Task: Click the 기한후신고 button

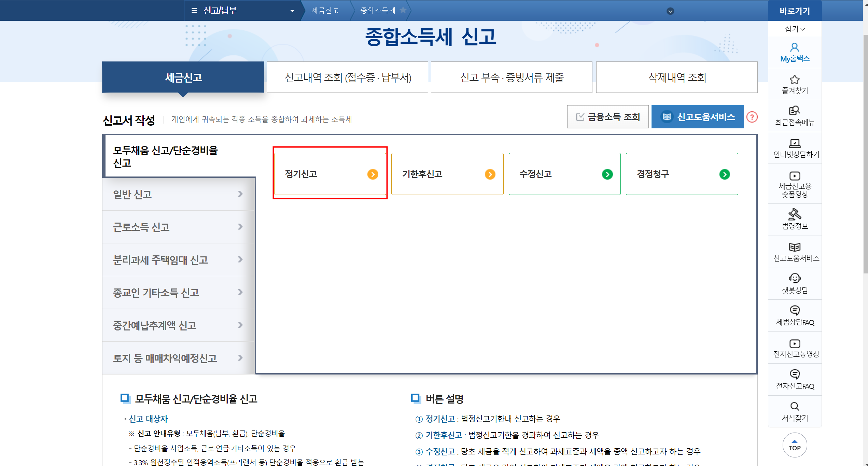Action: click(447, 174)
